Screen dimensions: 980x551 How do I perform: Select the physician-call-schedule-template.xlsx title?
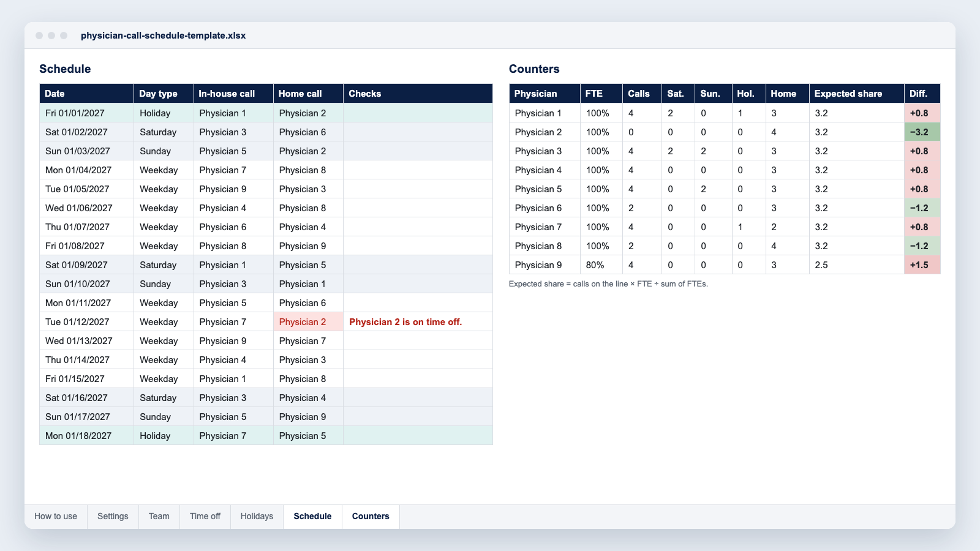164,36
